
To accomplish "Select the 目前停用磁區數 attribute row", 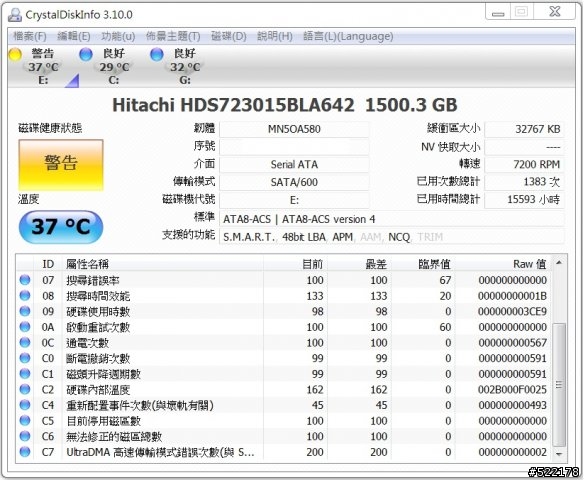I will 284,420.
